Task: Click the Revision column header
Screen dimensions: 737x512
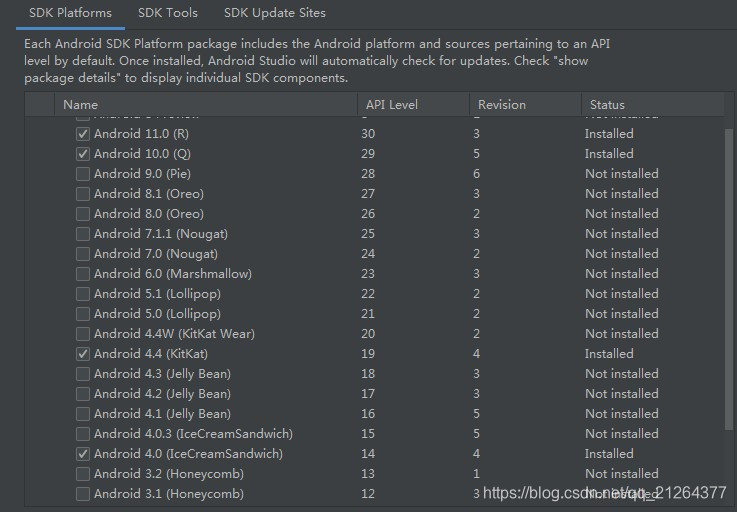Action: [525, 104]
